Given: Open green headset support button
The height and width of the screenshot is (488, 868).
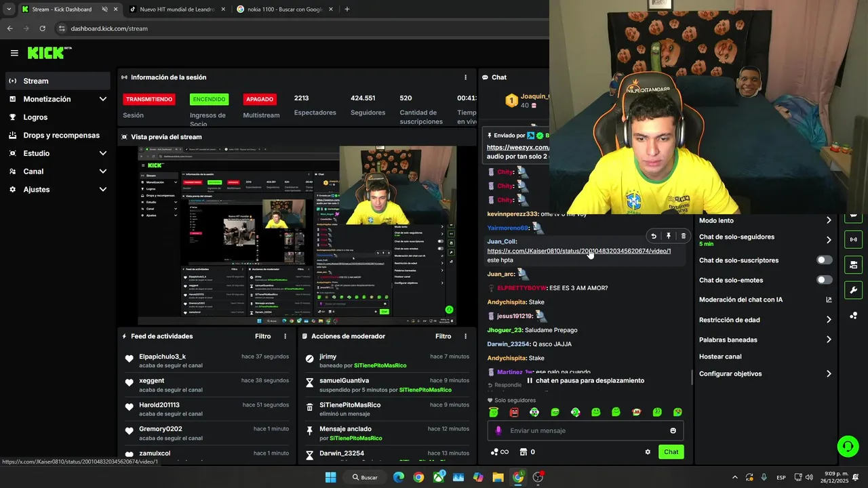Looking at the screenshot, I should tap(848, 445).
